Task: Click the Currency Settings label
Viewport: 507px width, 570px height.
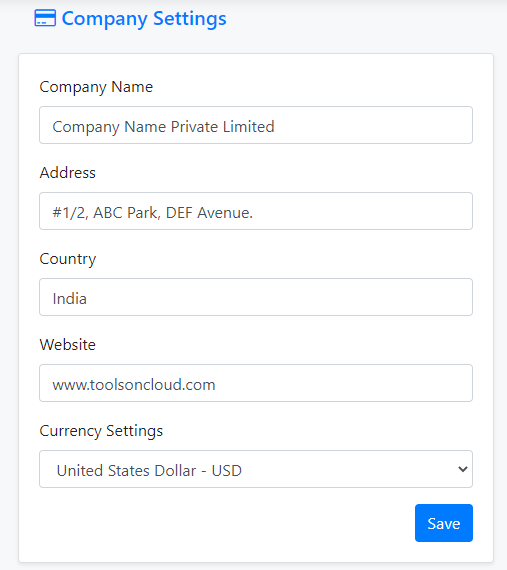Action: pos(101,431)
